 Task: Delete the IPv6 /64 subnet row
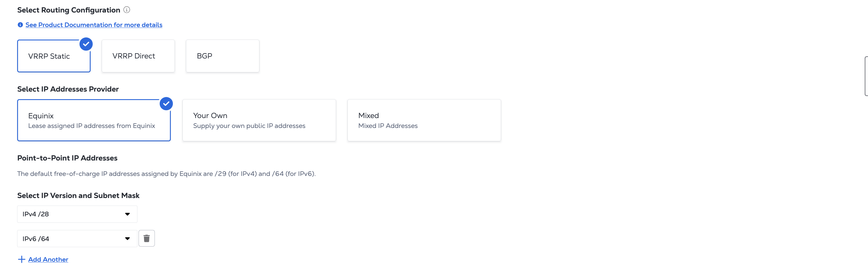147,239
